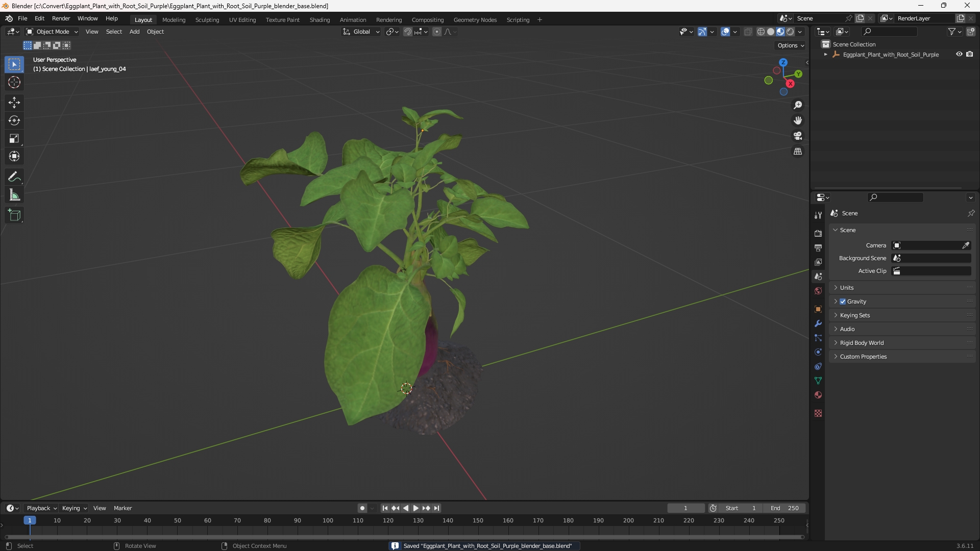Open the Modifiers properties tab

tap(818, 323)
